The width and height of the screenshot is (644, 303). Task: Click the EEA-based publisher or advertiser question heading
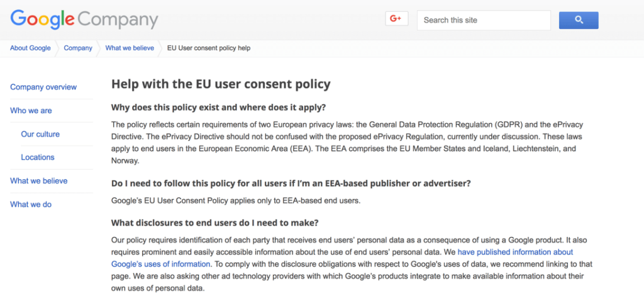pos(291,183)
